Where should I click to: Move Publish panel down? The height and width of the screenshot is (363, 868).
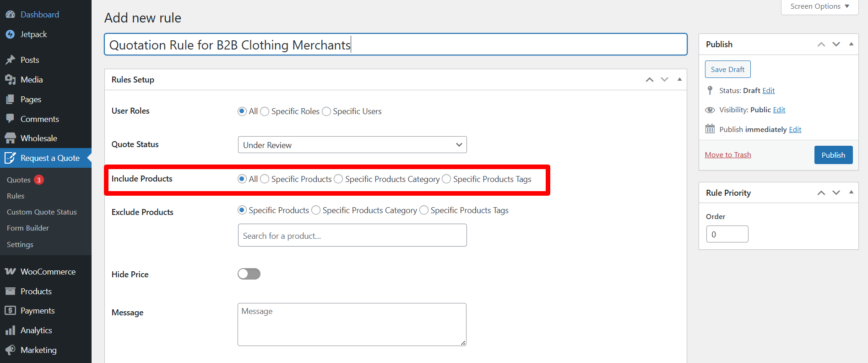click(836, 44)
